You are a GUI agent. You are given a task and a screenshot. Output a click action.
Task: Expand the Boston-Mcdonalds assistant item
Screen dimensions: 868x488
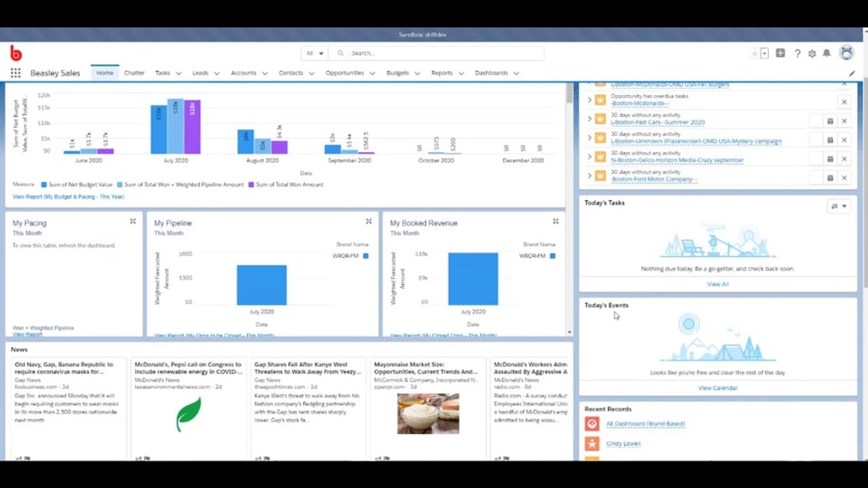[589, 100]
